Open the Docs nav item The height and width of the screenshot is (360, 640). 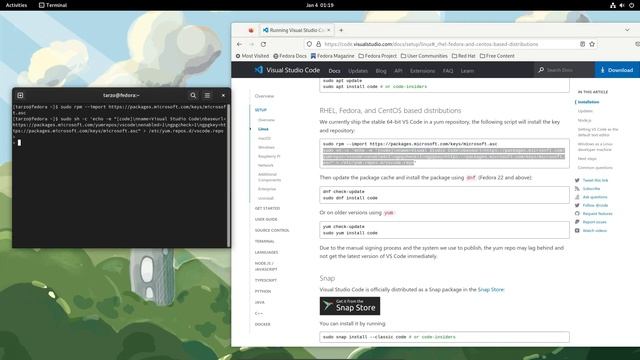click(334, 71)
